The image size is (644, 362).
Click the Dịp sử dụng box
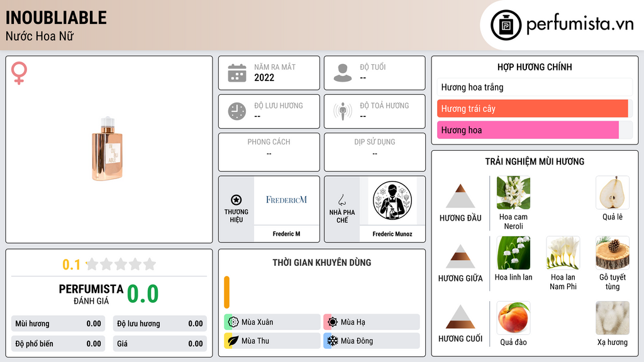pos(375,152)
